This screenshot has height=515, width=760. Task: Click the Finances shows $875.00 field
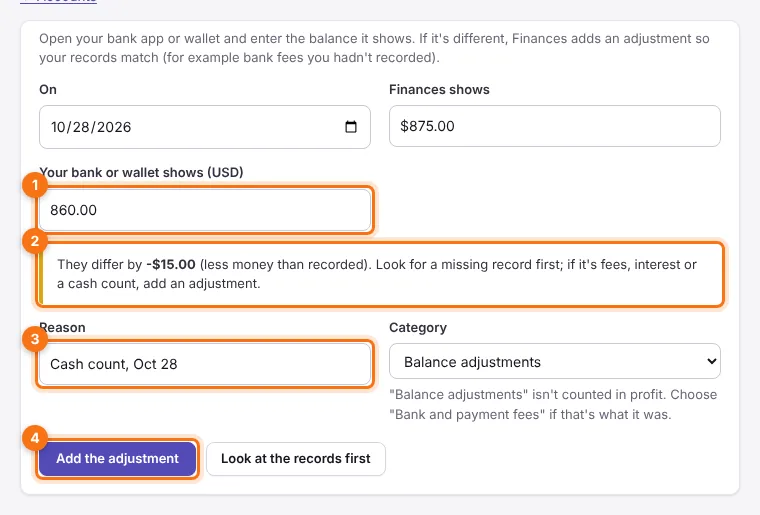554,126
